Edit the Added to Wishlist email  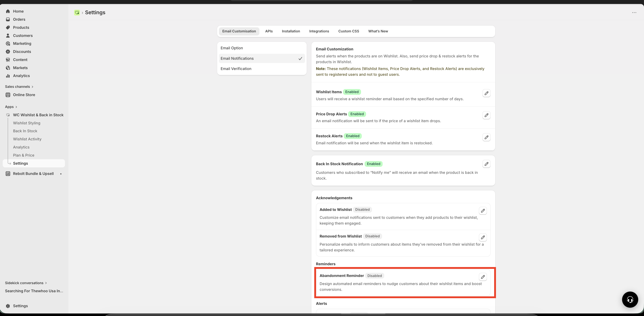[483, 211]
